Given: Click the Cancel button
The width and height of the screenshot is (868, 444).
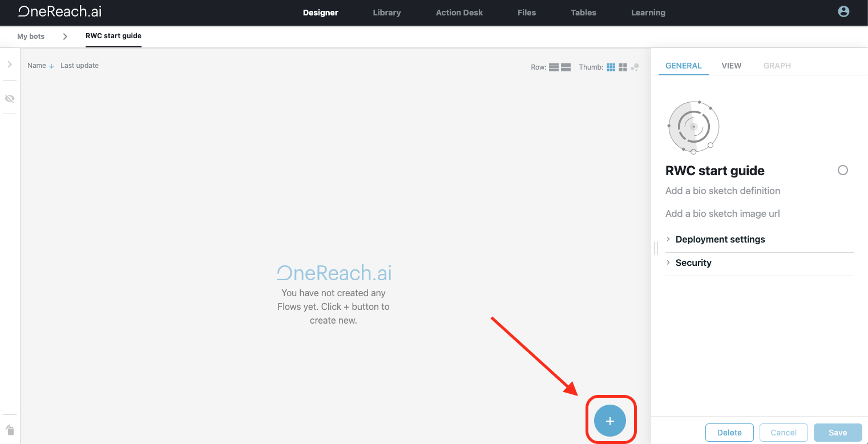Looking at the screenshot, I should 784,433.
